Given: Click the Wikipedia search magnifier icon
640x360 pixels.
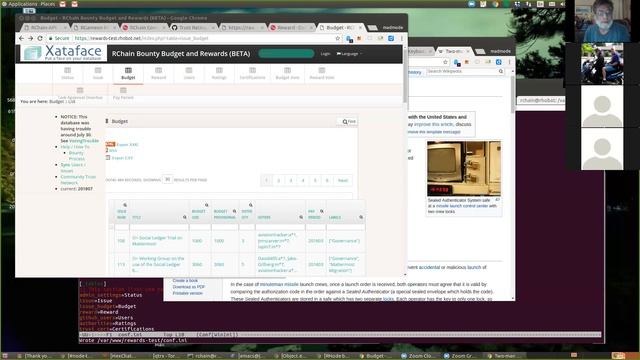Looking at the screenshot, I should (x=501, y=71).
